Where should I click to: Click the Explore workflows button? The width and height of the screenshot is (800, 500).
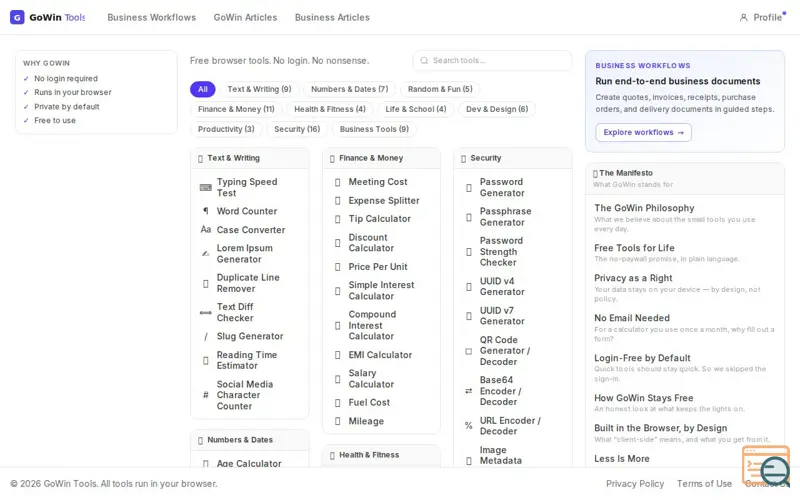coord(643,132)
